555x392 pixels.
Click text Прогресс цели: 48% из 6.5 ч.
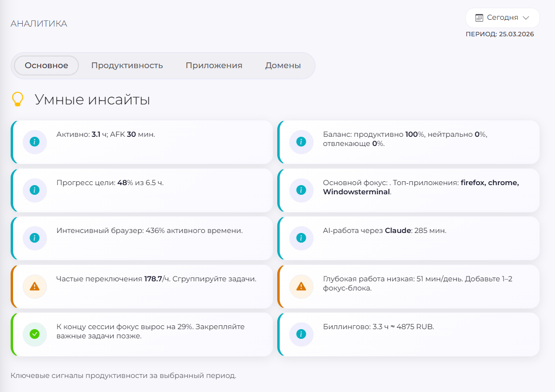tap(110, 183)
